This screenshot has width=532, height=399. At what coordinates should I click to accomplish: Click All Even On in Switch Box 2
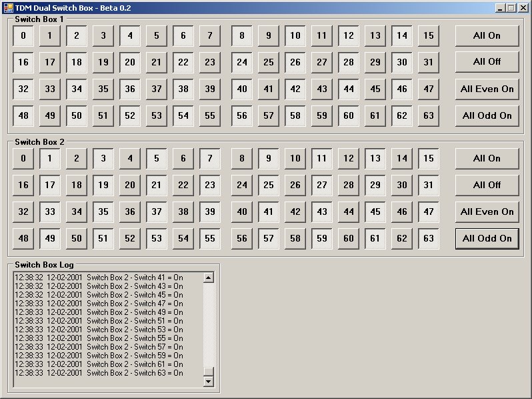point(487,212)
